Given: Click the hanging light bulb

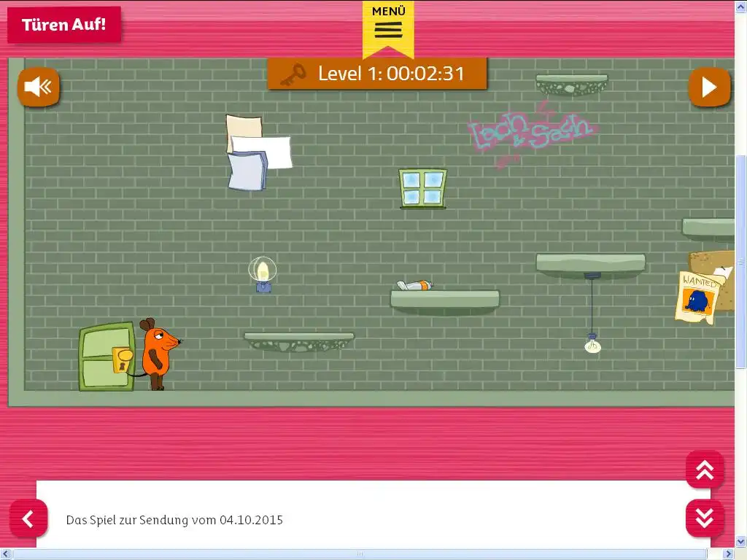Looking at the screenshot, I should (592, 344).
